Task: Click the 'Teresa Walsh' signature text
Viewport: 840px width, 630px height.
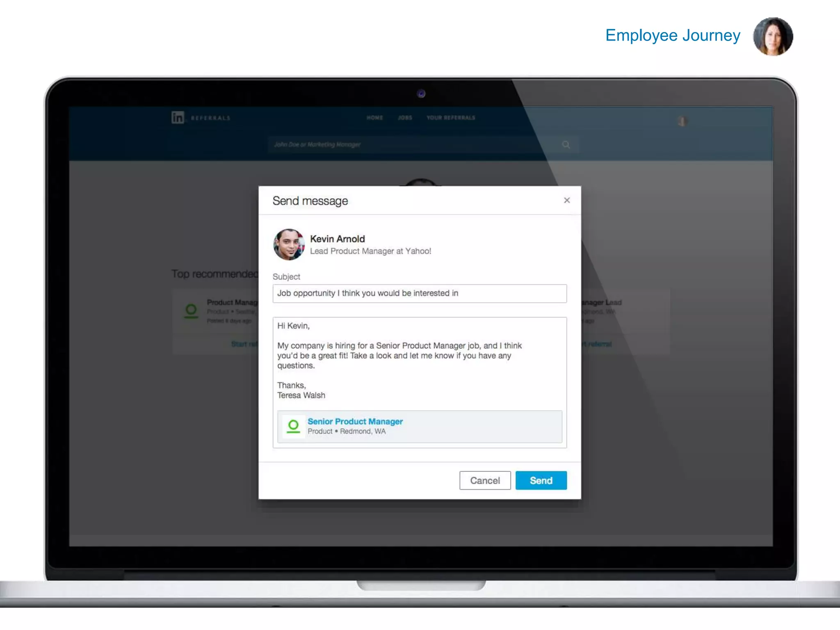Action: coord(301,395)
